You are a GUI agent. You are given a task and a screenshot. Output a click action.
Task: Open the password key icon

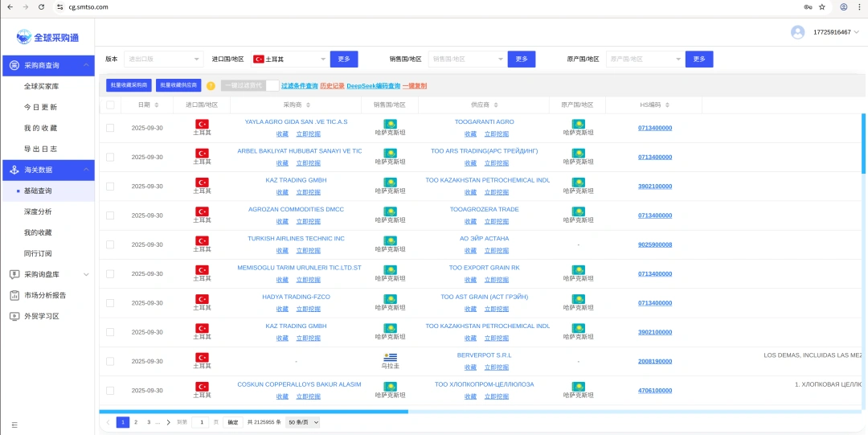click(809, 7)
